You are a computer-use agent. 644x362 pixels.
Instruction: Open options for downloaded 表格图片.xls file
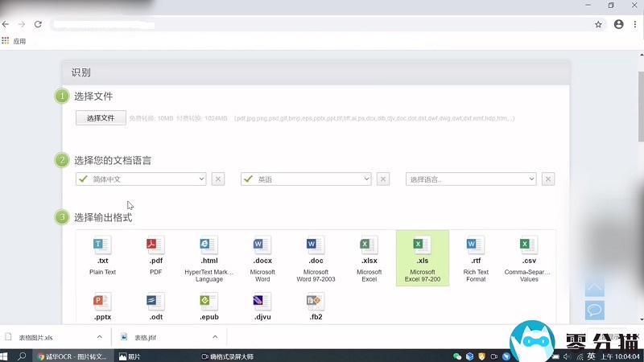coord(100,338)
